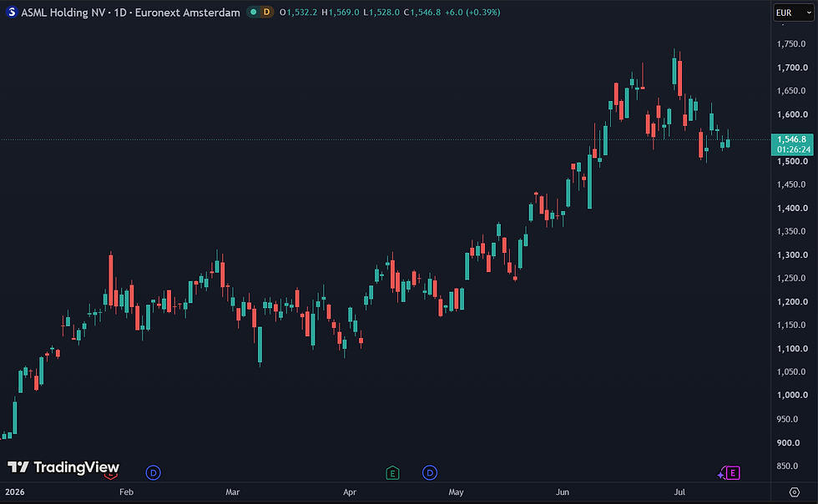Click the 1,000.0 price axis label
Screen dimensions: 818x504
[792, 395]
